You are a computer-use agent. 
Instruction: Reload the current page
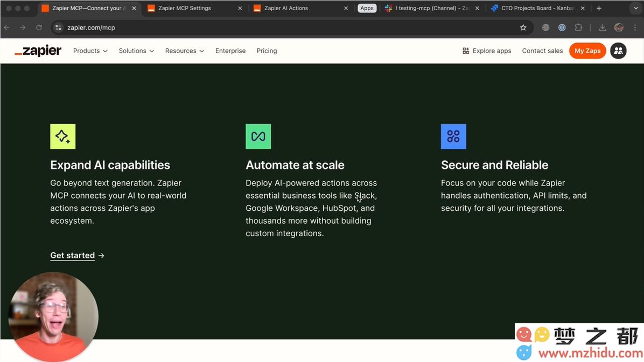[x=39, y=27]
